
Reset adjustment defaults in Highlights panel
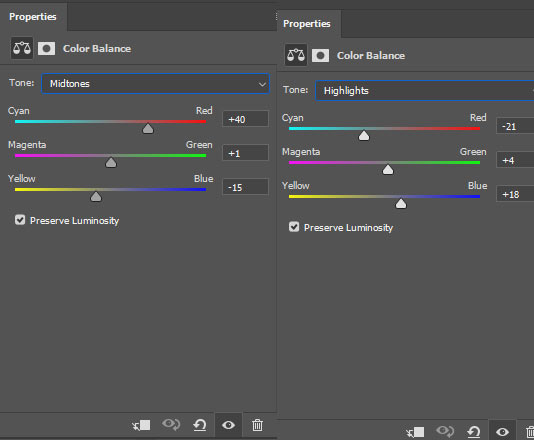point(473,432)
